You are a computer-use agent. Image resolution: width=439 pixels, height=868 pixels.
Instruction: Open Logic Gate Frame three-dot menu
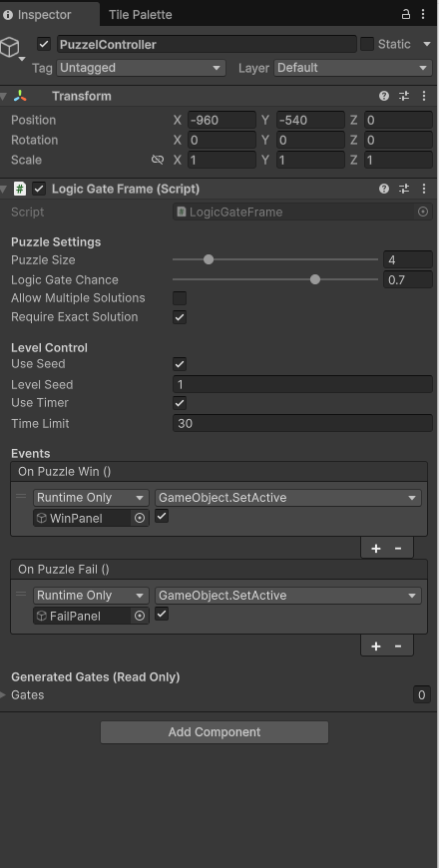coord(424,189)
